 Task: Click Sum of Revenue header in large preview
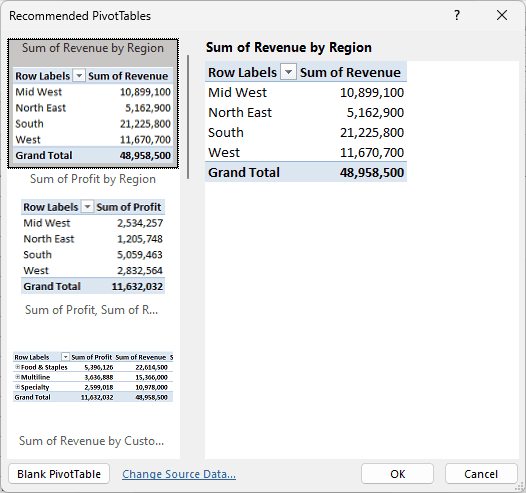click(350, 72)
